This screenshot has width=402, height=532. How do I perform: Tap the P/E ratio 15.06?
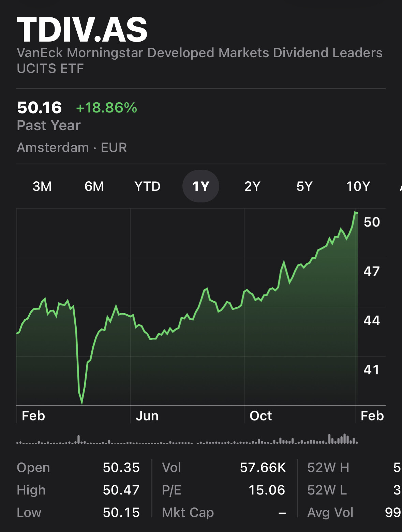point(267,490)
